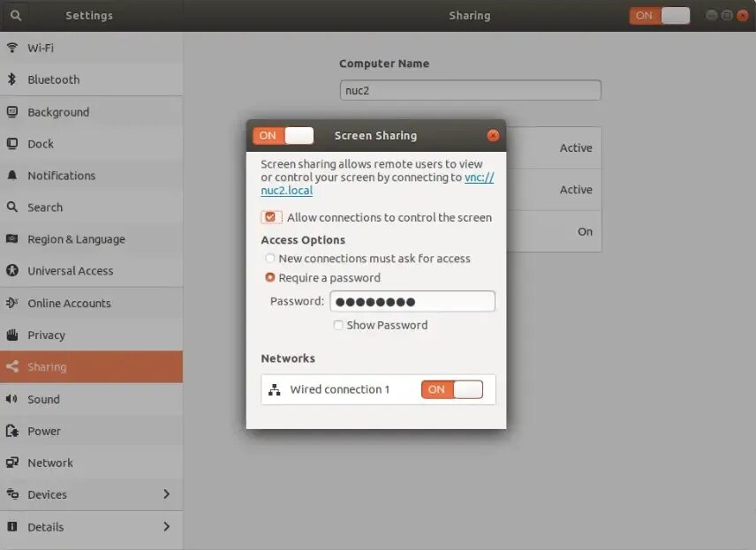Open Universal Access settings
This screenshot has width=756, height=550.
91,270
